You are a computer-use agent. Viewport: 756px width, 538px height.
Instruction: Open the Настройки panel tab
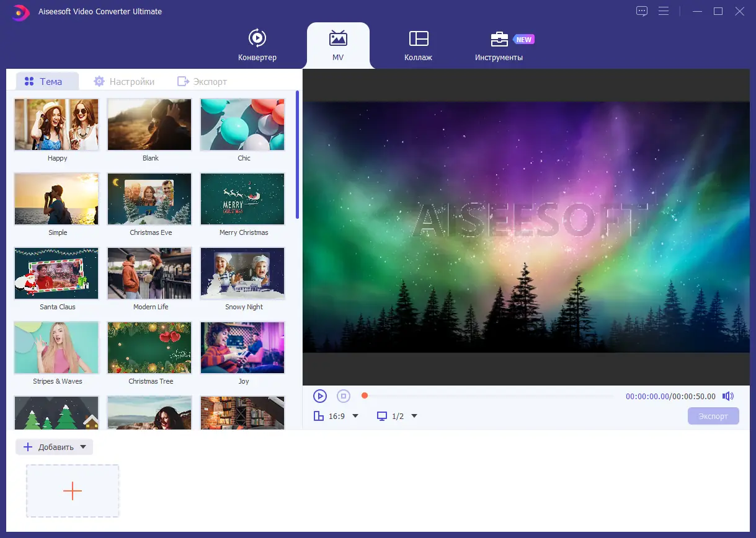(x=124, y=81)
